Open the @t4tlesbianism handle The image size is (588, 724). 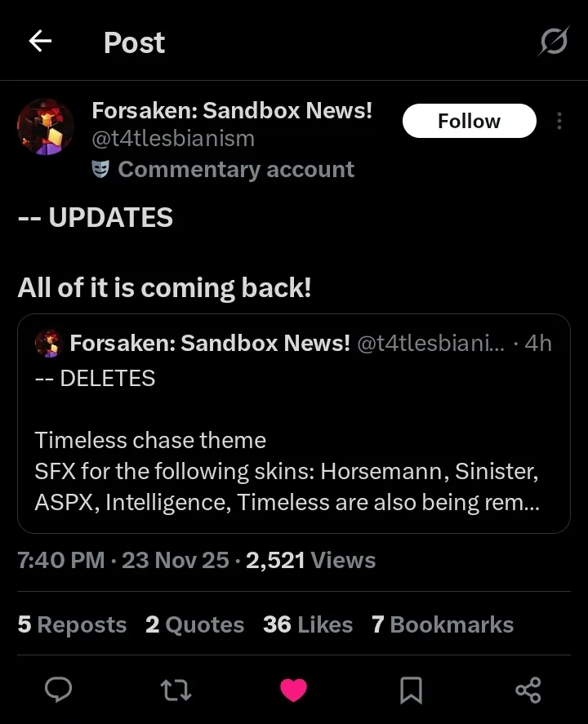pyautogui.click(x=173, y=139)
